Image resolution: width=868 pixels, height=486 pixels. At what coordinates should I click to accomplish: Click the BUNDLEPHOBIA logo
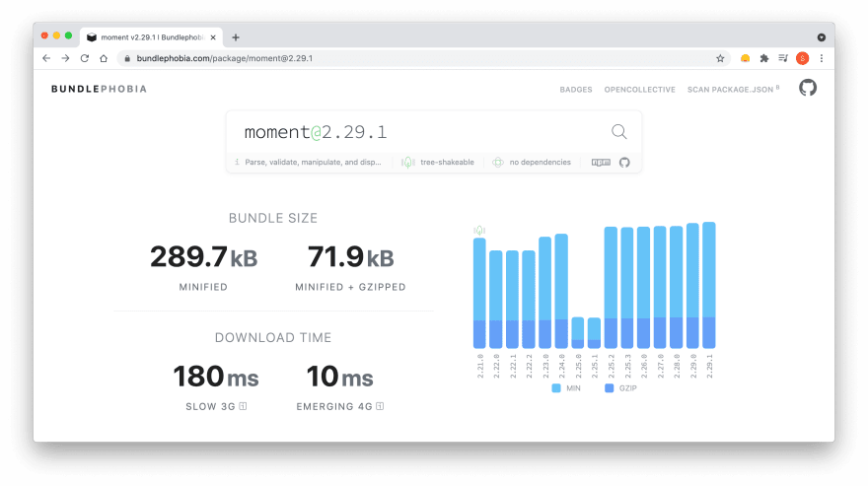(x=99, y=89)
